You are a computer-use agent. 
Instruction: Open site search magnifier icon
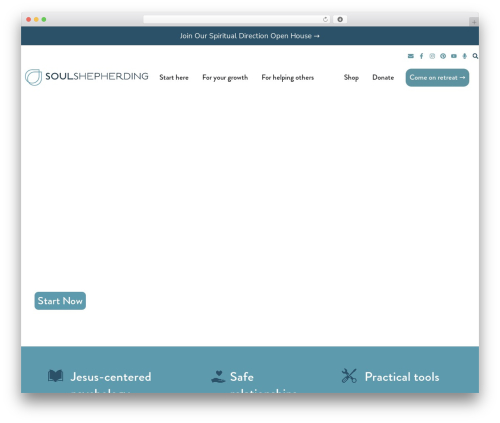(x=475, y=56)
